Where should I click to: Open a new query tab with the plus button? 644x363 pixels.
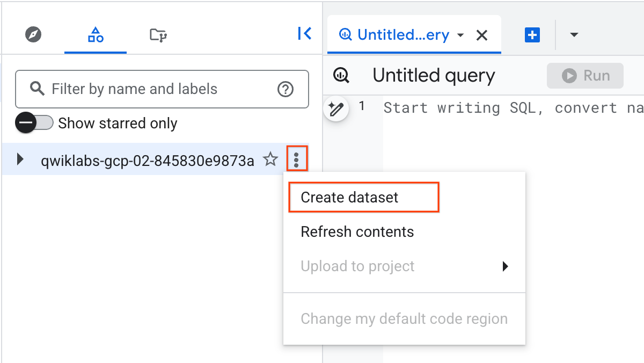[x=532, y=34]
